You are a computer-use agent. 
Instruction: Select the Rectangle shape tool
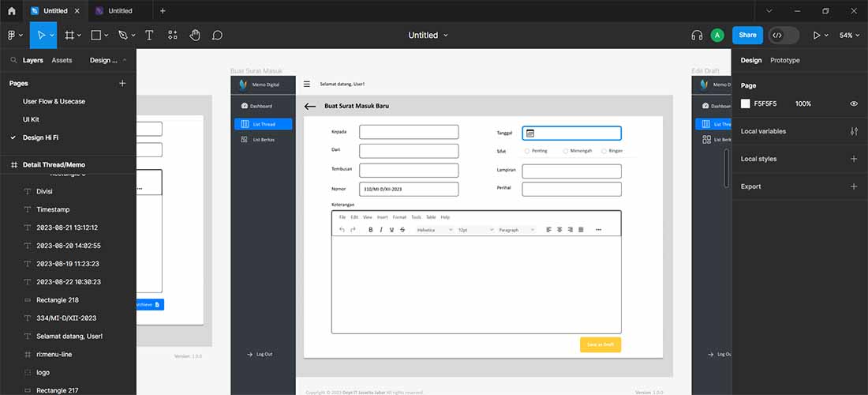95,35
